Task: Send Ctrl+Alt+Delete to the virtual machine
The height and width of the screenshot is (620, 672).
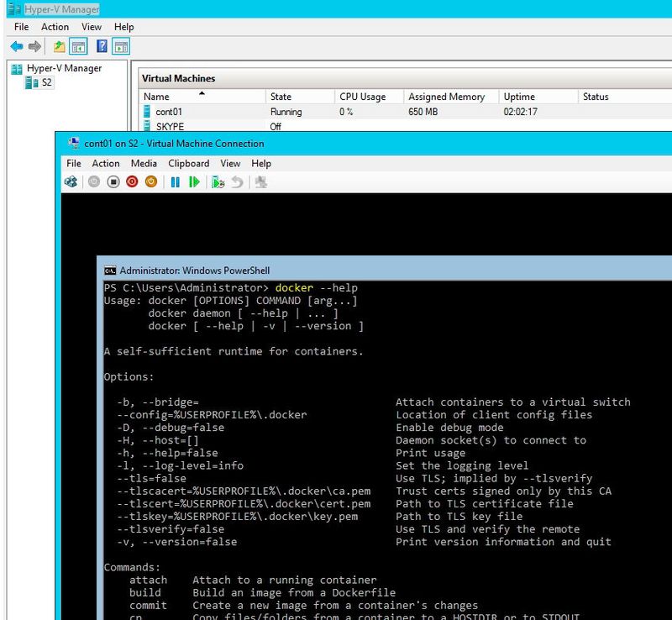Action: 71,181
